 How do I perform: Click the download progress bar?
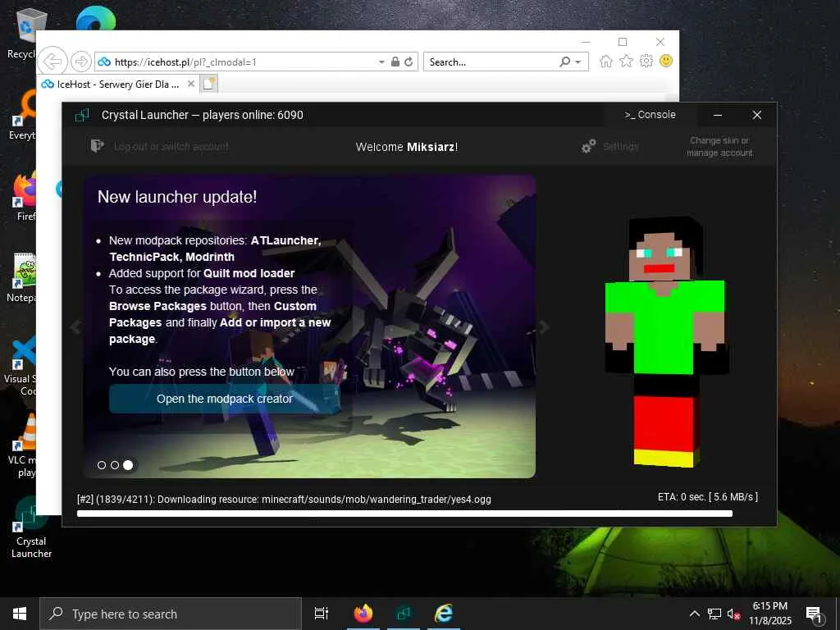pyautogui.click(x=404, y=514)
